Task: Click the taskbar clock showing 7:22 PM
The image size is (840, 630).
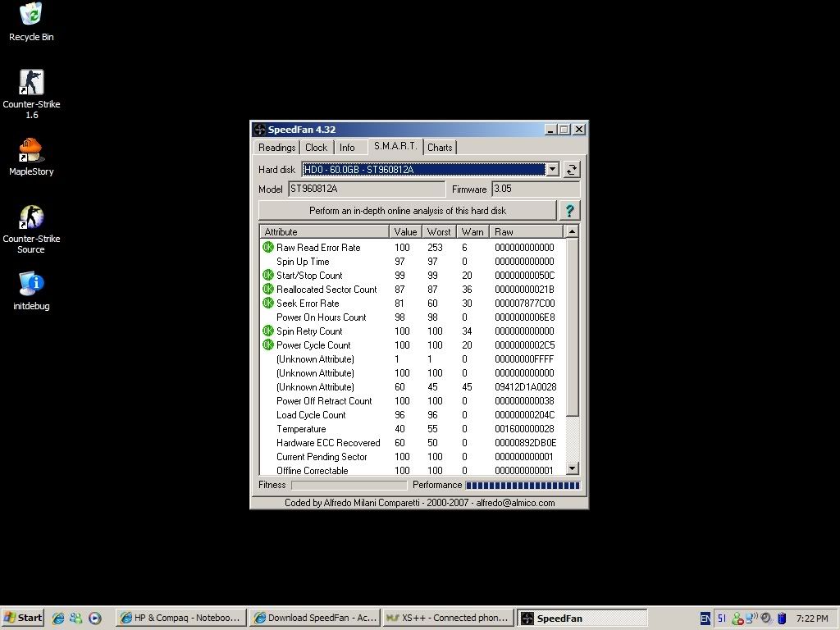Action: [x=812, y=619]
